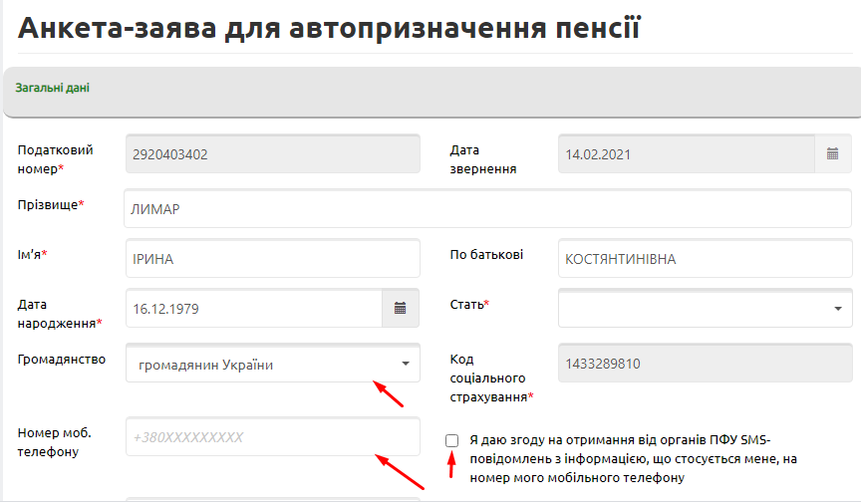Focus the Номер моб. телефону input
The image size is (861, 504).
pyautogui.click(x=273, y=437)
